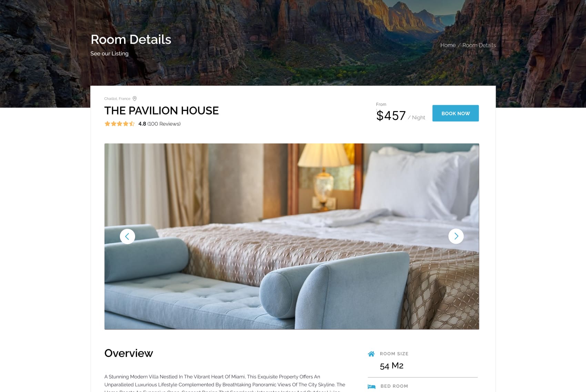Open the Home breadcrumb link
586x392 pixels.
tap(448, 45)
